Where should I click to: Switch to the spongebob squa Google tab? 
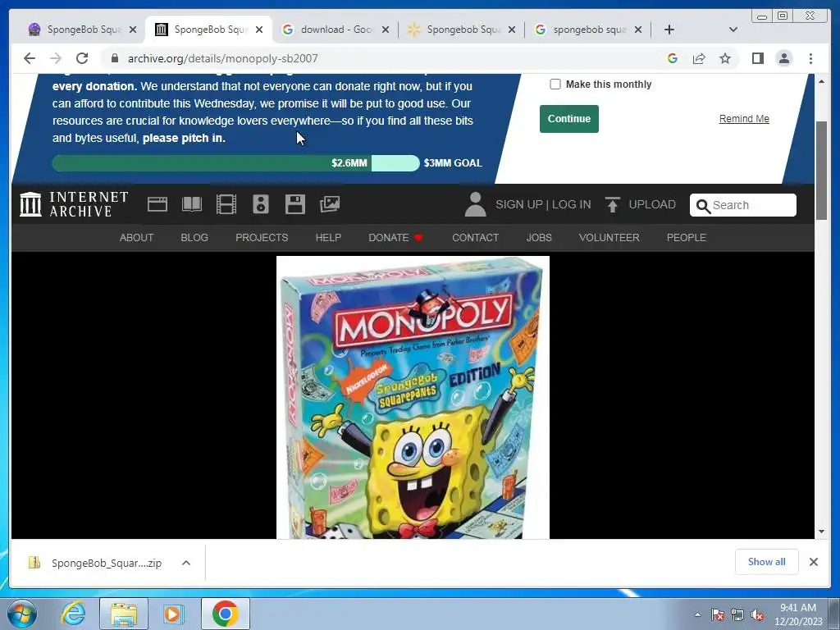(588, 30)
